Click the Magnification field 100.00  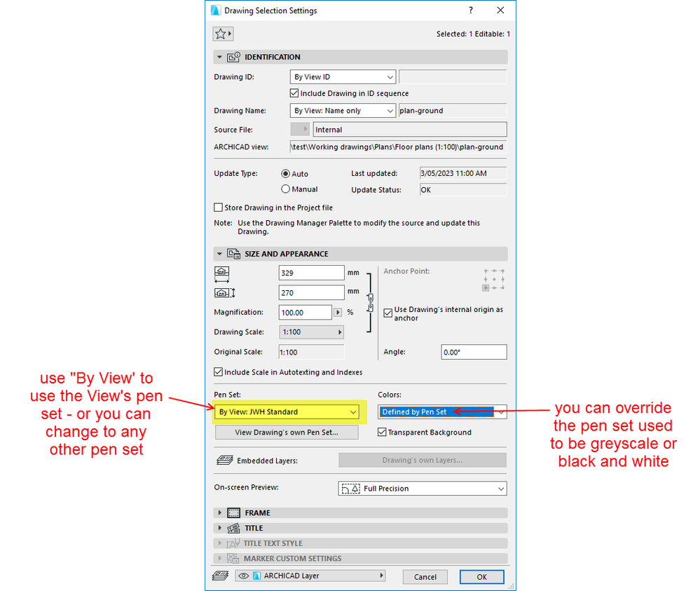click(306, 312)
